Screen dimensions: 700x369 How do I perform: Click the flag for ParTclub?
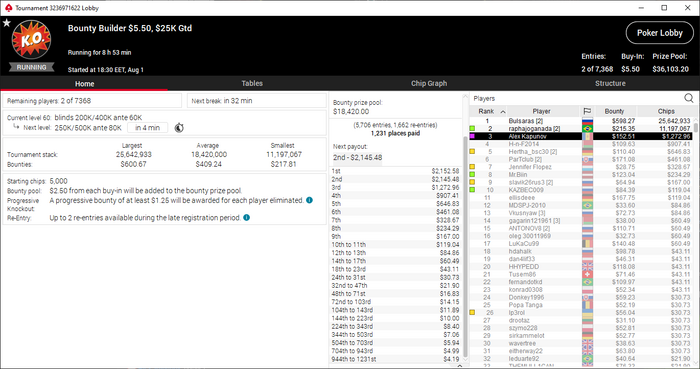[x=588, y=159]
